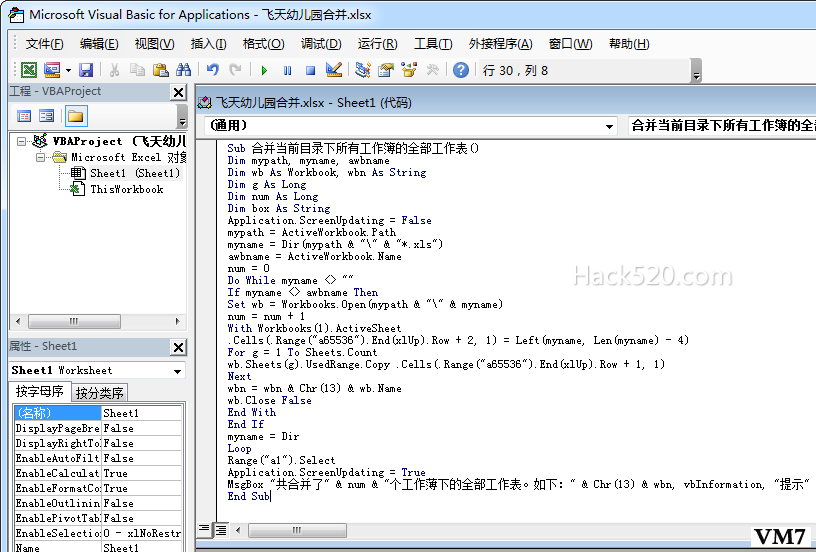Image resolution: width=816 pixels, height=552 pixels.
Task: Close the VBAProject explorer panel
Action: pyautogui.click(x=178, y=93)
